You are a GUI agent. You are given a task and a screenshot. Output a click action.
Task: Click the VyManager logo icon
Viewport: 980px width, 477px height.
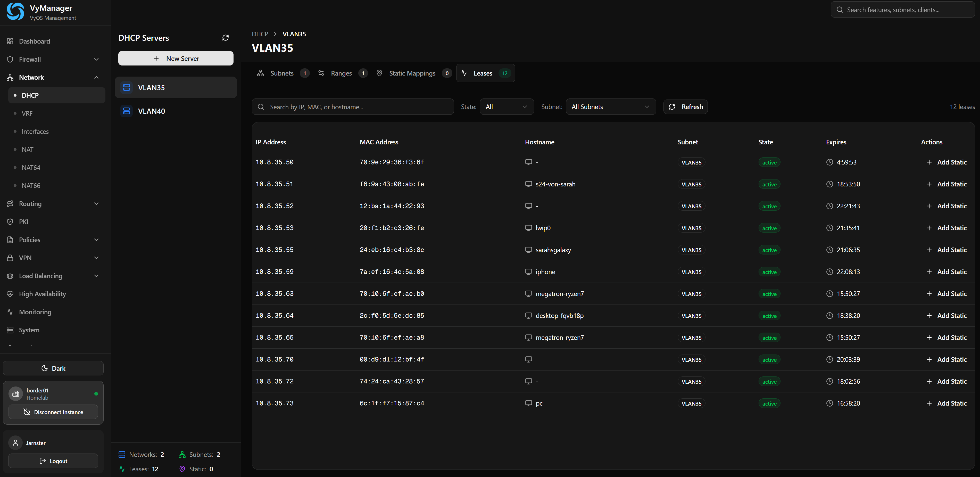(15, 11)
